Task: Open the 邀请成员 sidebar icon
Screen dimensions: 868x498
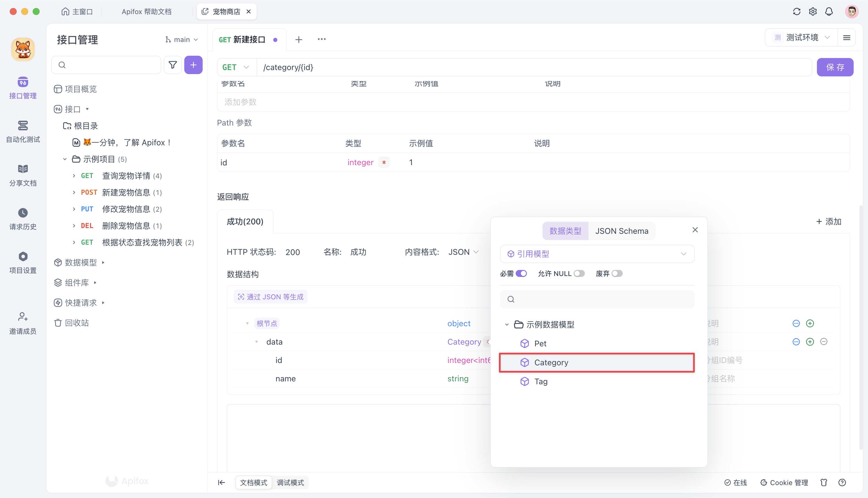Action: pos(23,323)
